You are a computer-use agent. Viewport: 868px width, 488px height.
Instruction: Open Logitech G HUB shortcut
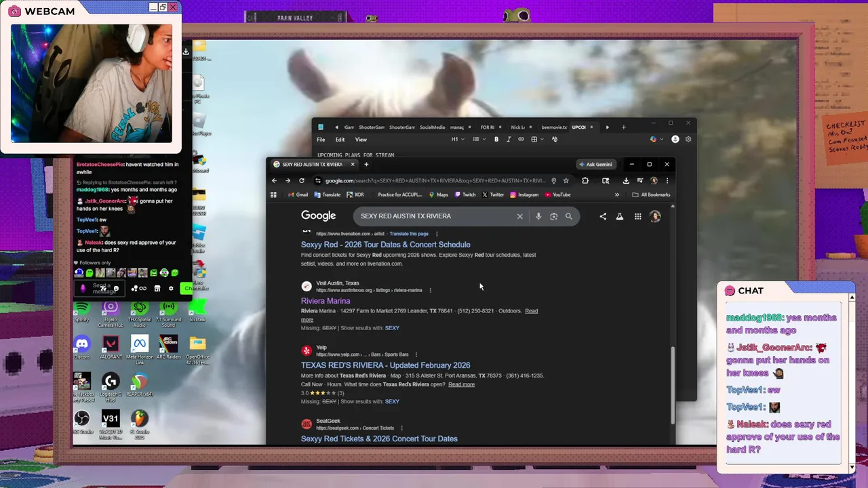point(111,387)
